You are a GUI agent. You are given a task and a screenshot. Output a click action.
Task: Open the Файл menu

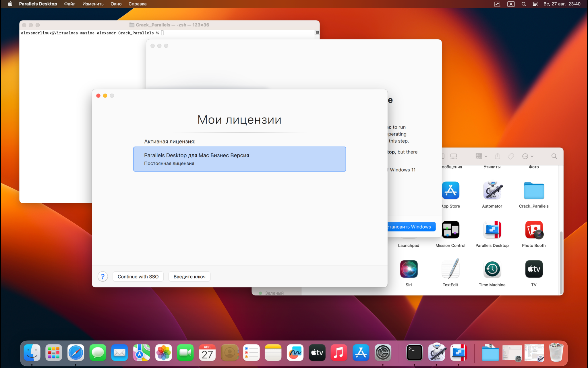click(x=70, y=4)
